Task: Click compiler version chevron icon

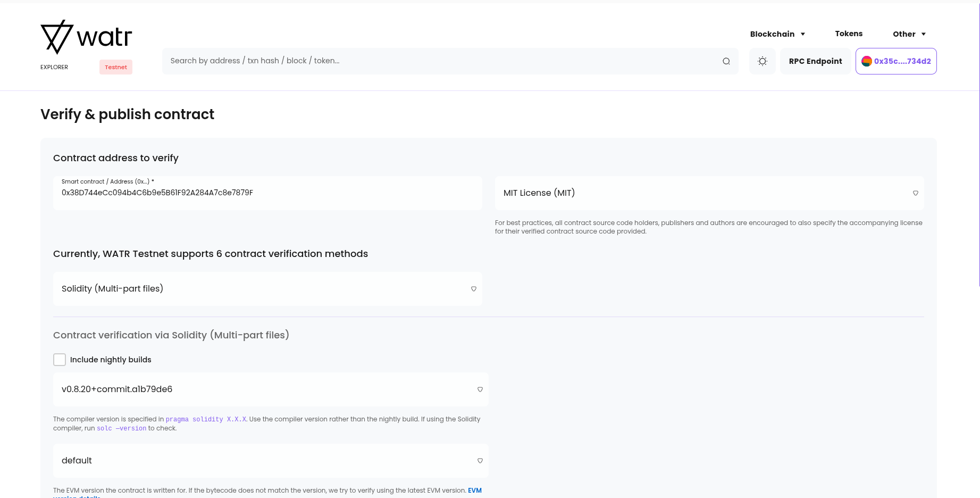Action: 480,389
